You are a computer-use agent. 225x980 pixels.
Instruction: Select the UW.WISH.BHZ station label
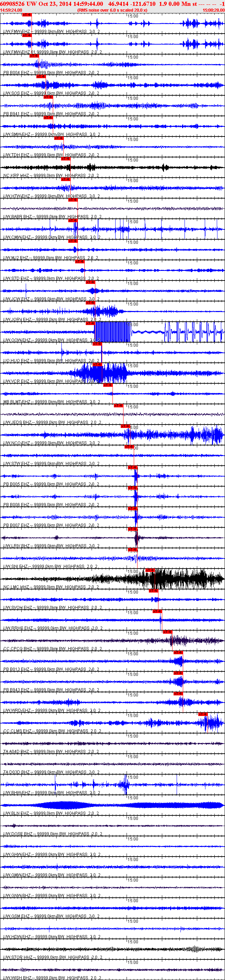click(52, 977)
